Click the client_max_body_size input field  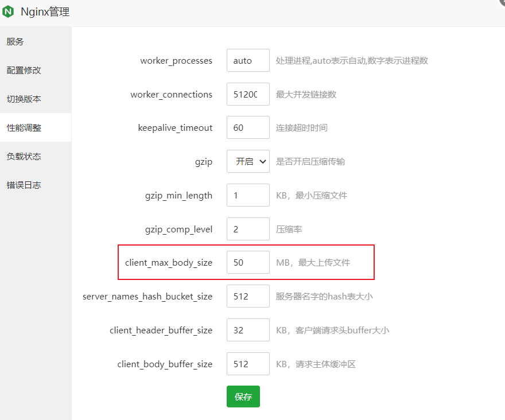tap(248, 263)
